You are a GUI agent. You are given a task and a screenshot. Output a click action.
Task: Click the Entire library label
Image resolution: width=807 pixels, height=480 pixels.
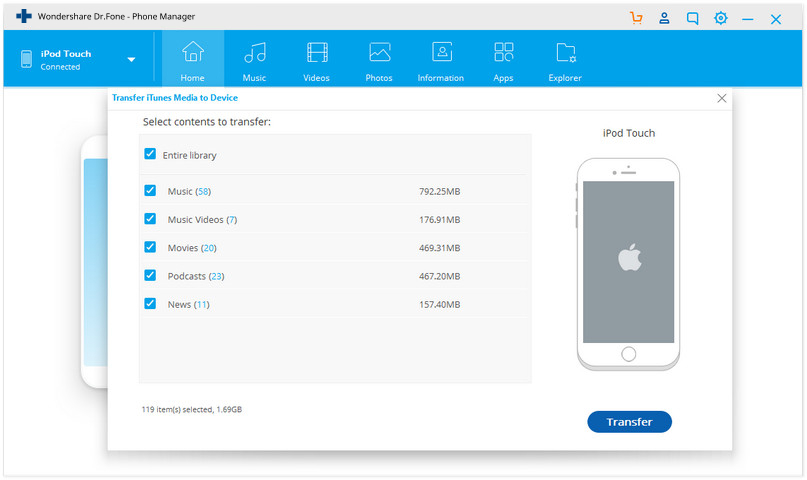coord(189,155)
